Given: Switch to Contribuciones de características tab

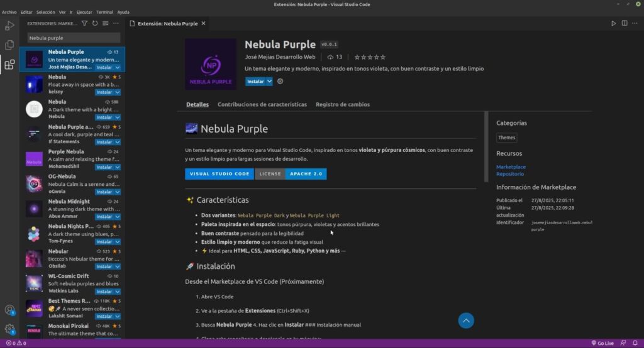Looking at the screenshot, I should pyautogui.click(x=262, y=104).
